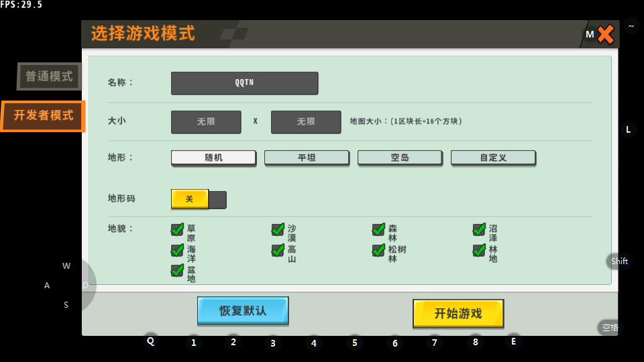Viewport: 644px width, 362px height.
Task: Choose 随机 random terrain type
Action: [213, 158]
